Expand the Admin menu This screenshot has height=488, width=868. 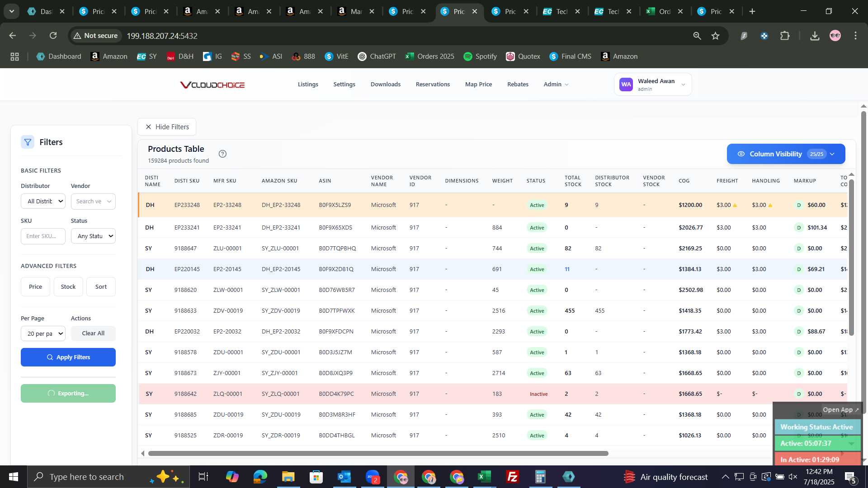coord(556,84)
